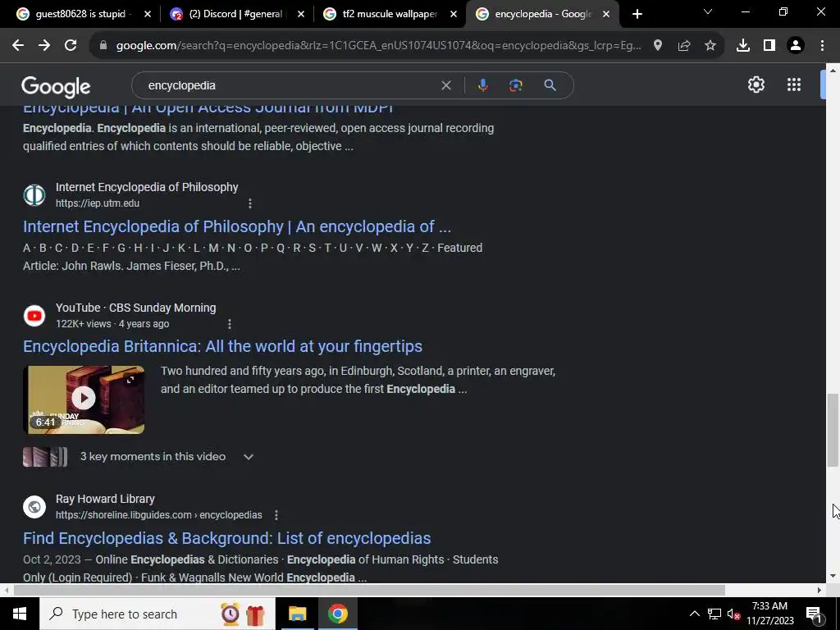Click Internet Encyclopedia of Philosophy favicon
Image resolution: width=840 pixels, height=630 pixels.
tap(34, 195)
